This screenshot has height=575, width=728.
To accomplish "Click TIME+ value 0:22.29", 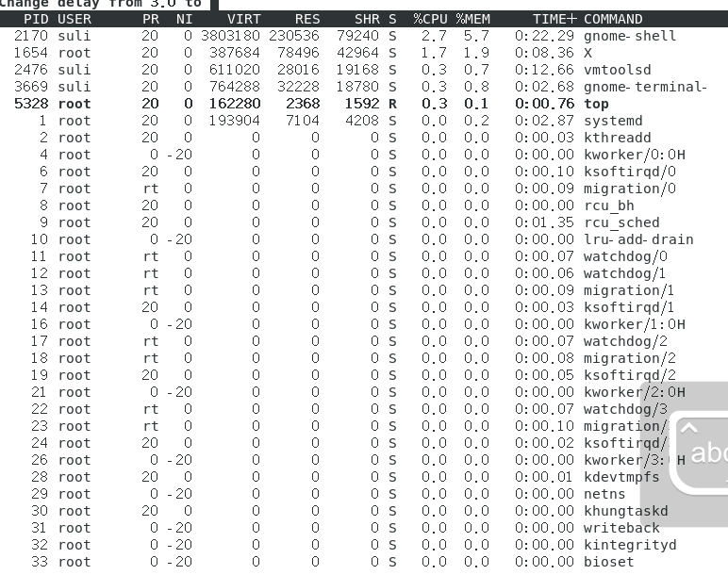I will [544, 36].
